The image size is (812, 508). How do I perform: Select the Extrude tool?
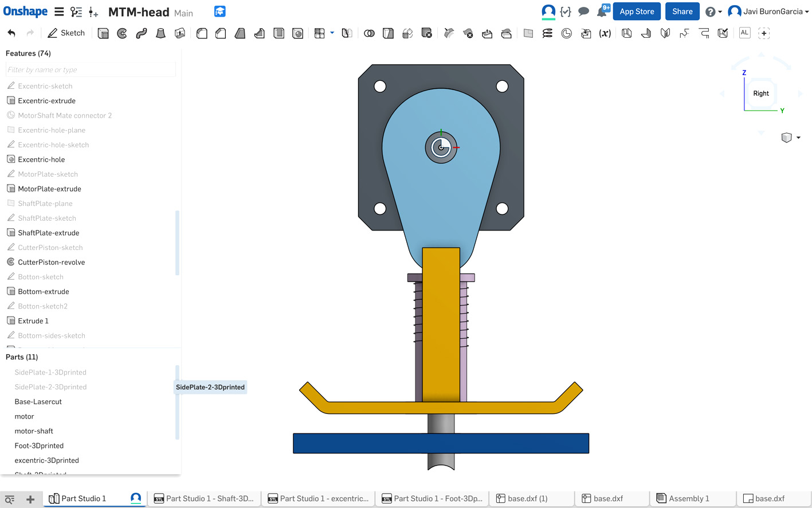point(103,33)
